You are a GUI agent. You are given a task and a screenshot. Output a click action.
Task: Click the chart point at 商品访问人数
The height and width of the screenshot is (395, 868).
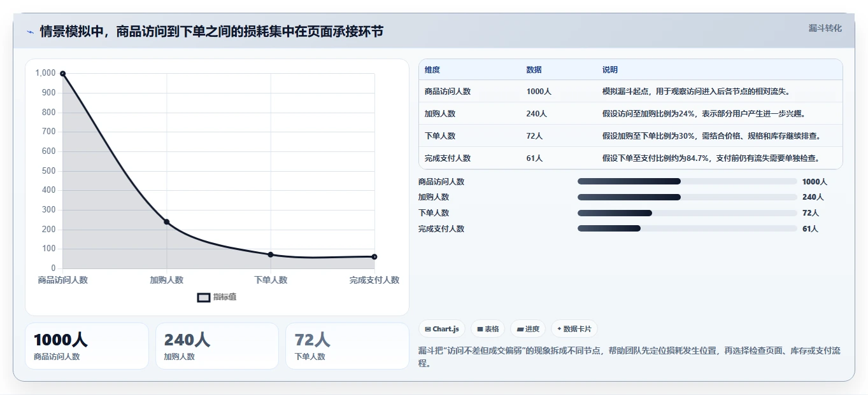click(x=62, y=74)
